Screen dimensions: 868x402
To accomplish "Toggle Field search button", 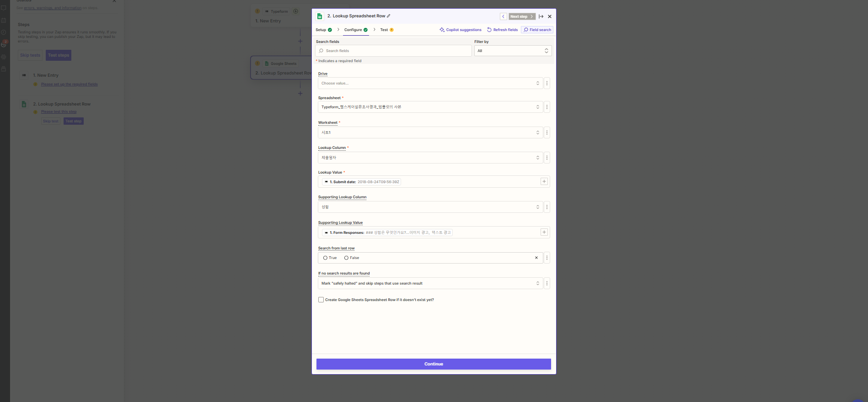I will (x=537, y=30).
